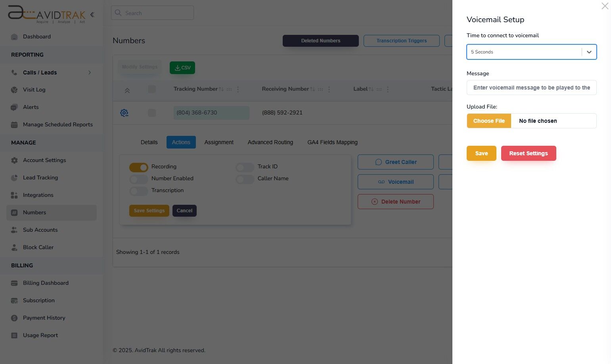This screenshot has height=364, width=611.
Task: Enable the Track ID toggle
Action: coord(244,167)
